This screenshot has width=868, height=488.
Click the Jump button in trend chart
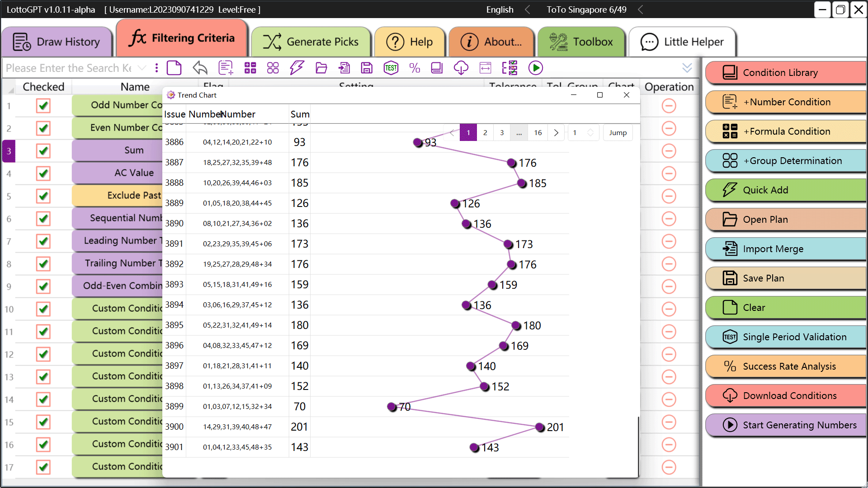pyautogui.click(x=618, y=133)
